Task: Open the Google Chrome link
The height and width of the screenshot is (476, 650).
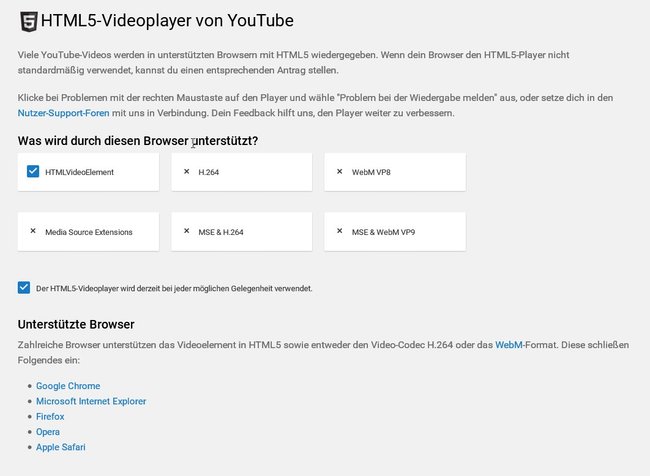Action: (x=68, y=386)
